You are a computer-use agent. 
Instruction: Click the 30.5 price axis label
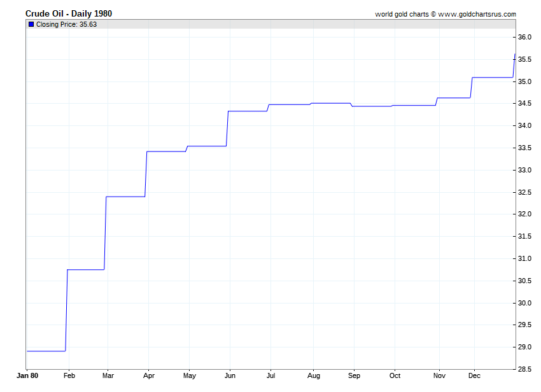pyautogui.click(x=524, y=281)
